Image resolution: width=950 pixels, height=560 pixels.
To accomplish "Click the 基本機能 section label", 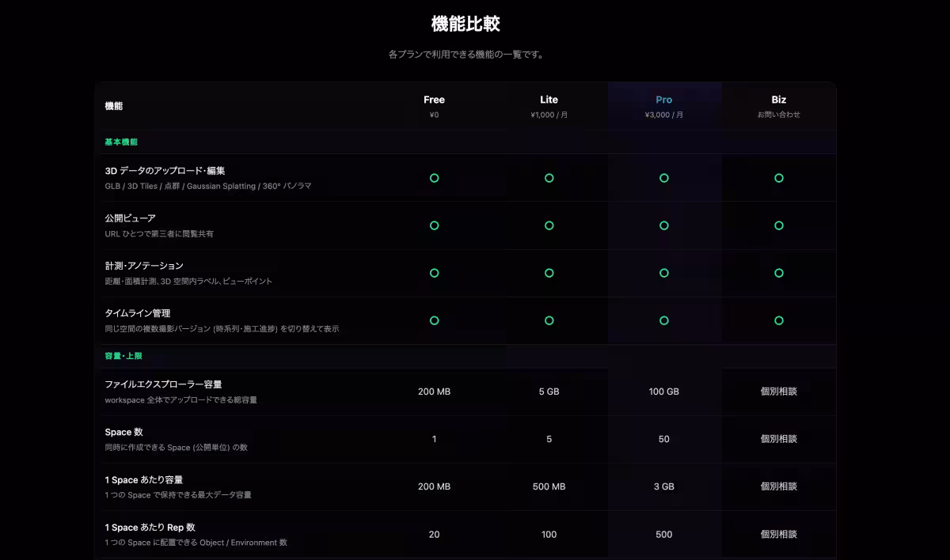I will [121, 142].
